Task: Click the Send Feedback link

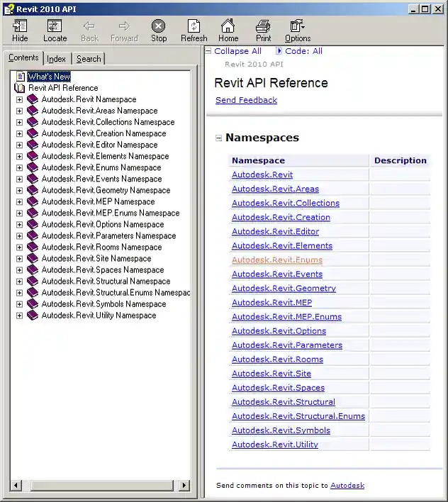Action: [x=246, y=100]
